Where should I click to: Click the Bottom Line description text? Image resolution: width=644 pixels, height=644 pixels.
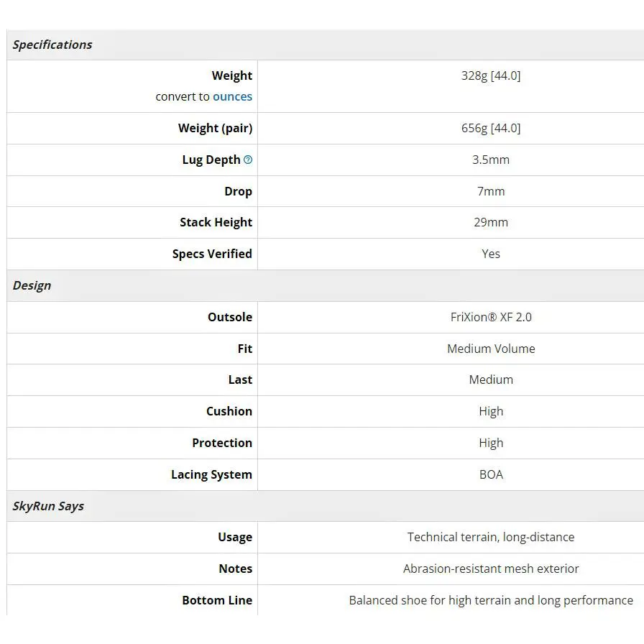point(491,600)
